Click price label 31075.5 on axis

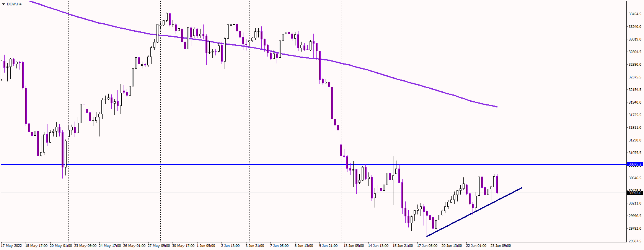(x=635, y=153)
